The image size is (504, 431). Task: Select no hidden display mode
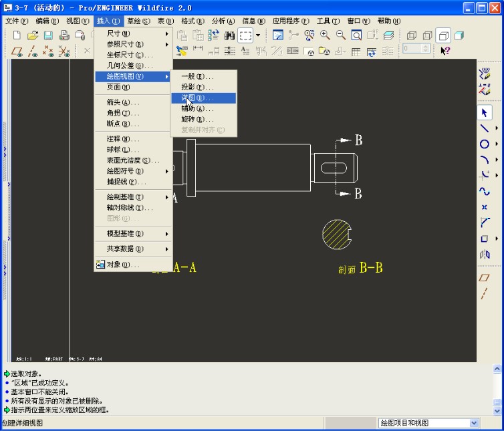pyautogui.click(x=443, y=35)
